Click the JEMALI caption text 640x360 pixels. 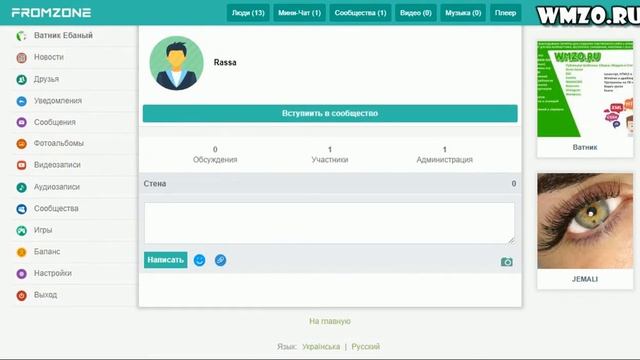click(585, 279)
